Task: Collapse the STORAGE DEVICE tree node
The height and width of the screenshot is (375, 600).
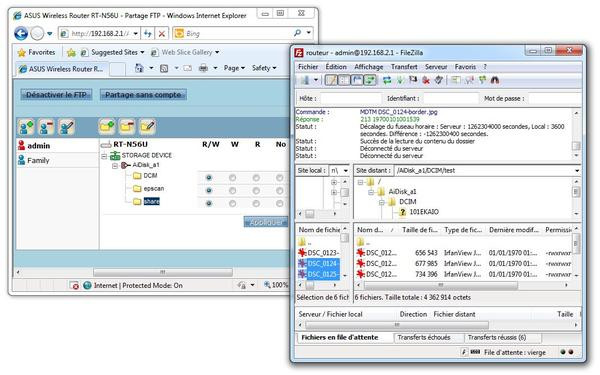Action: (104, 156)
